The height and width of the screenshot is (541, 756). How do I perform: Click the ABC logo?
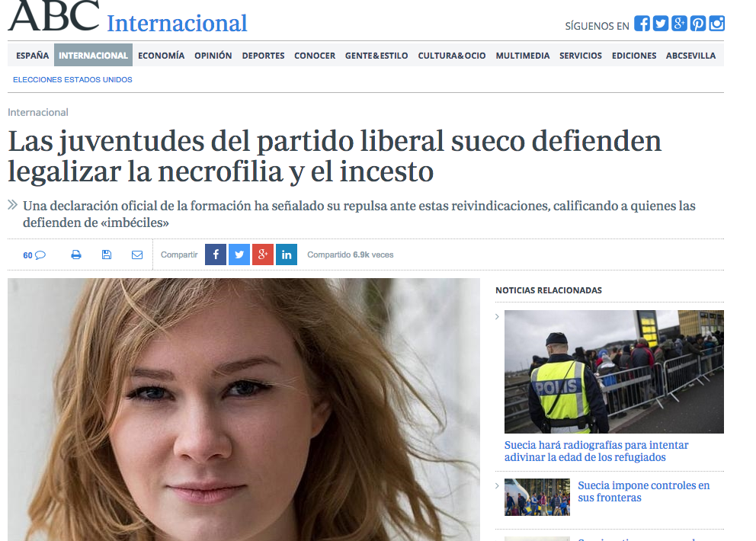[x=53, y=17]
